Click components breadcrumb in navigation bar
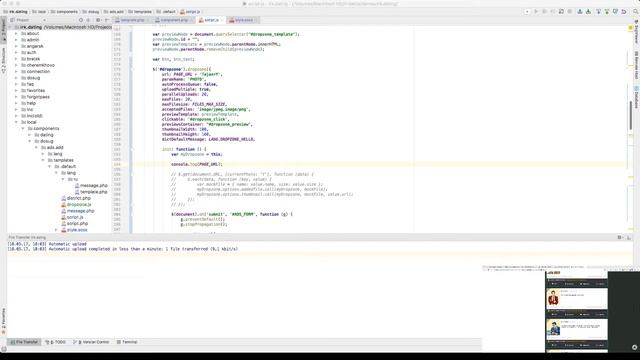Screen dimensions: 640x360 tap(64, 12)
